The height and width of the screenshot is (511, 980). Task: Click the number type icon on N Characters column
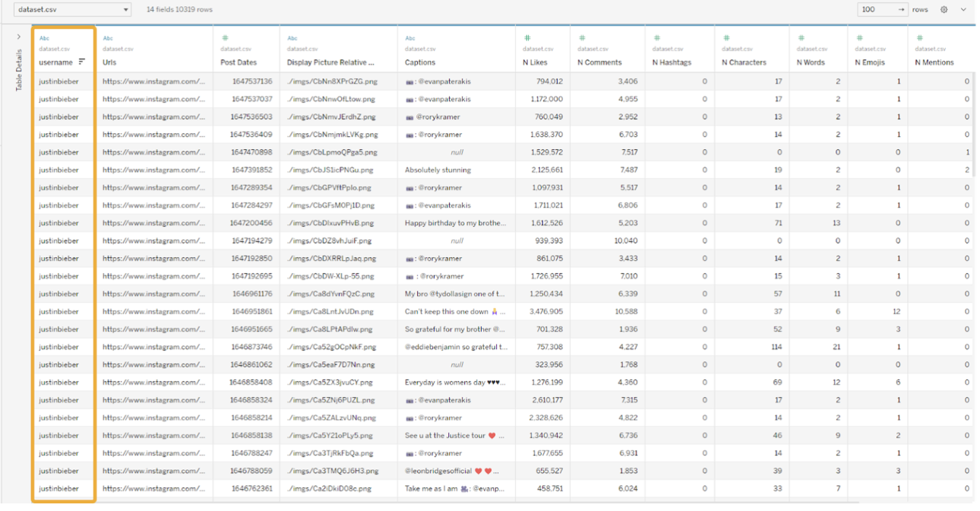(x=727, y=38)
